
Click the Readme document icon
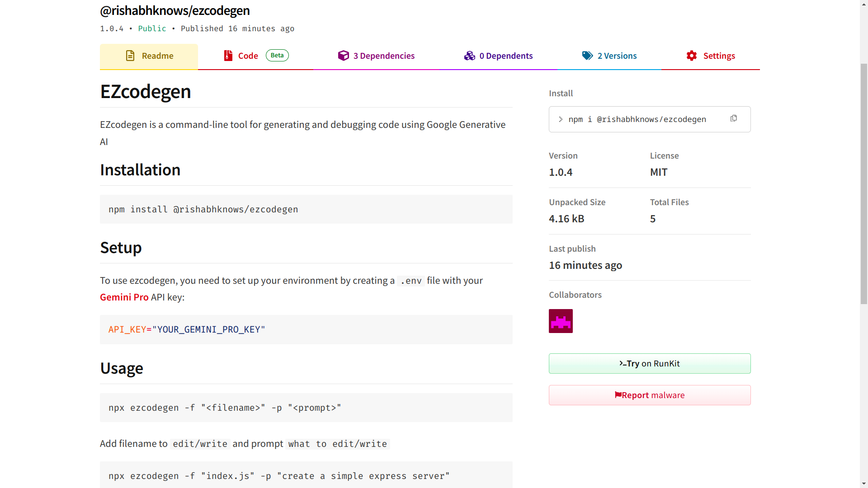click(130, 56)
